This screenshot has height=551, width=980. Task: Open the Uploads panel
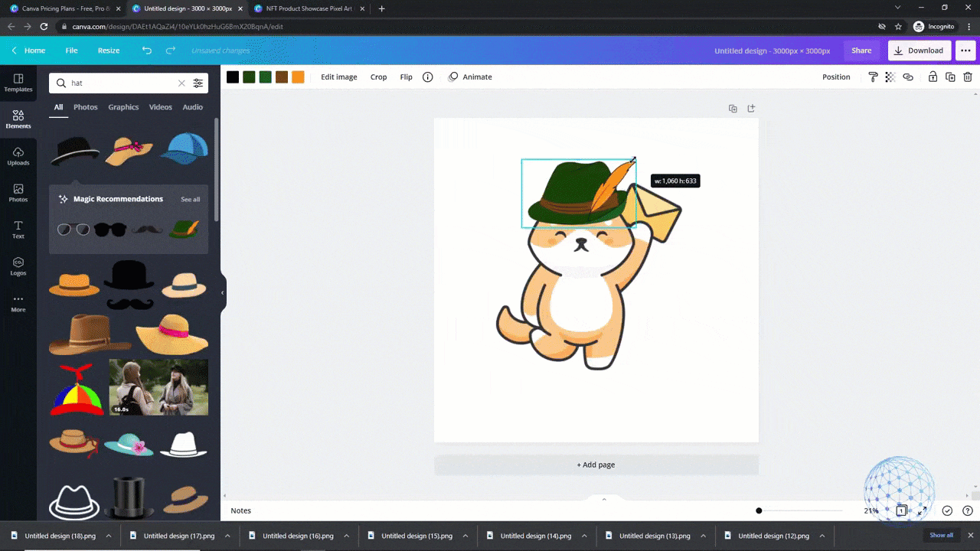coord(18,157)
